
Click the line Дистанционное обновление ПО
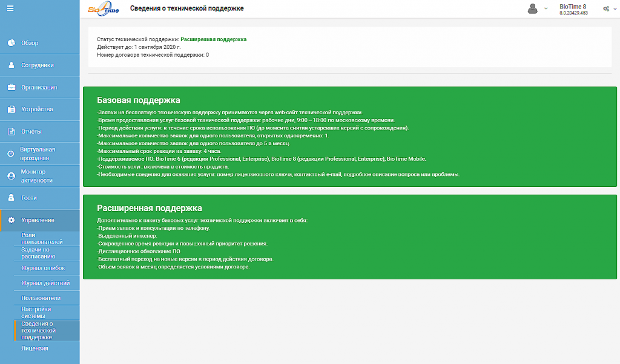coord(139,251)
